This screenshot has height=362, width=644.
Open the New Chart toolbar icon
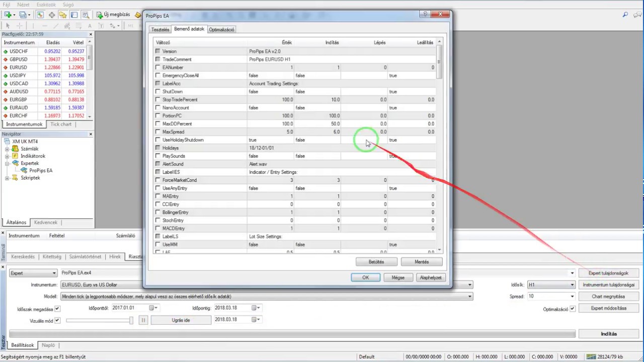[x=8, y=15]
